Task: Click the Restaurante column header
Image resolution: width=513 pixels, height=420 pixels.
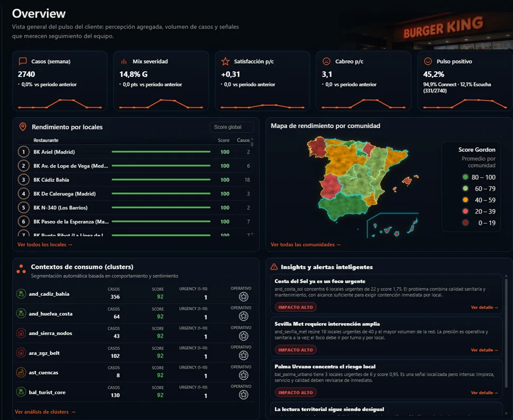Action: point(46,140)
